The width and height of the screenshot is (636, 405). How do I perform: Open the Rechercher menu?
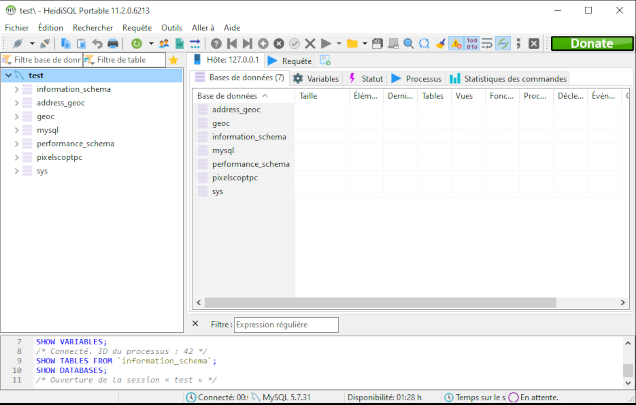93,28
